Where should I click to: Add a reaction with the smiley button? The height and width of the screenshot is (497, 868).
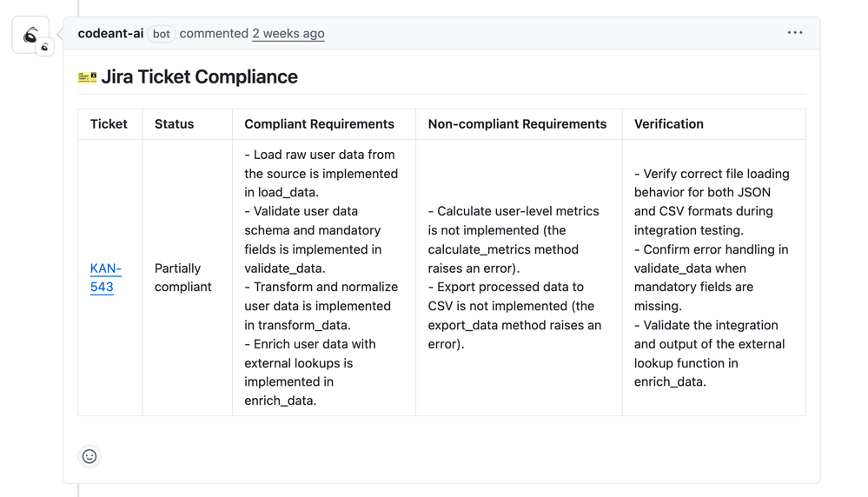coord(89,456)
